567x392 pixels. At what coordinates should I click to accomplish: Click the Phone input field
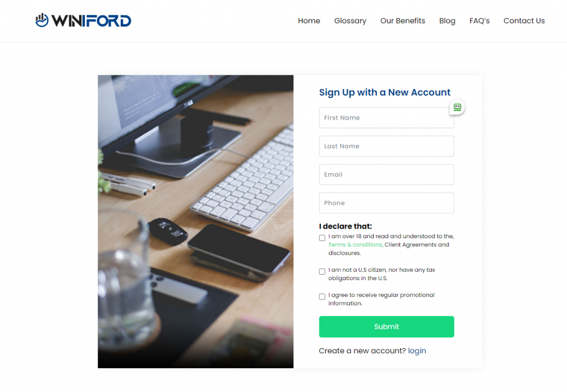[386, 203]
